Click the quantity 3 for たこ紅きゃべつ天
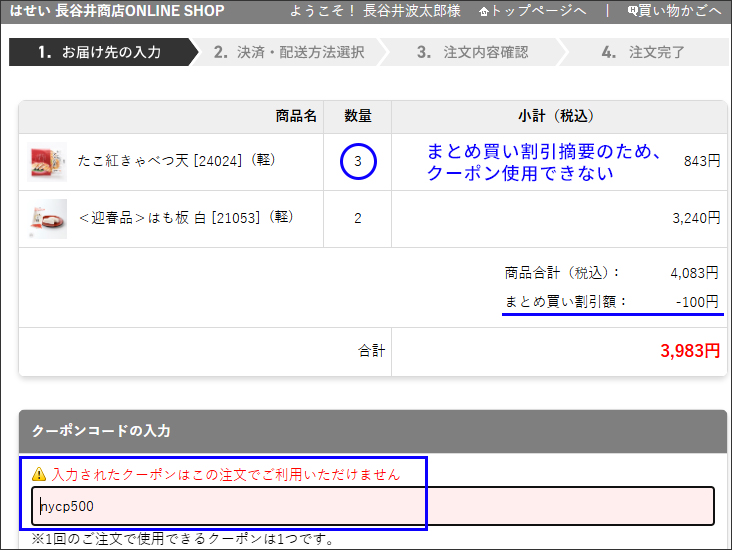 pyautogui.click(x=358, y=162)
